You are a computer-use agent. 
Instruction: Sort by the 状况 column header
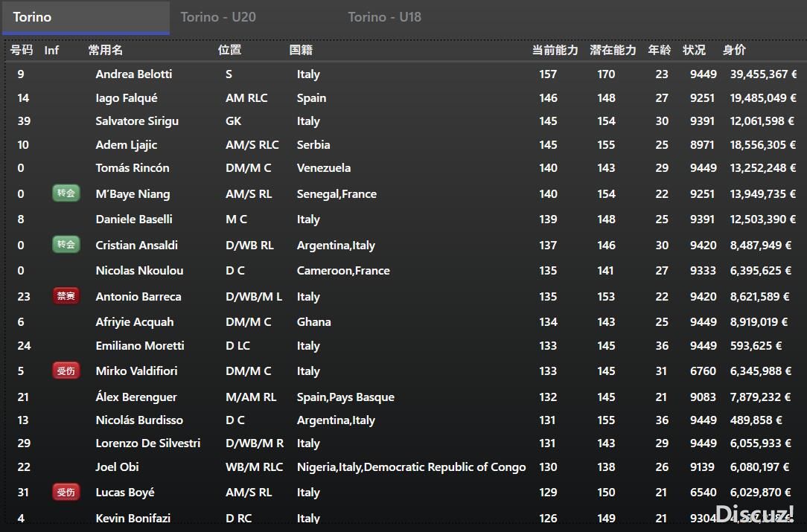pos(695,50)
